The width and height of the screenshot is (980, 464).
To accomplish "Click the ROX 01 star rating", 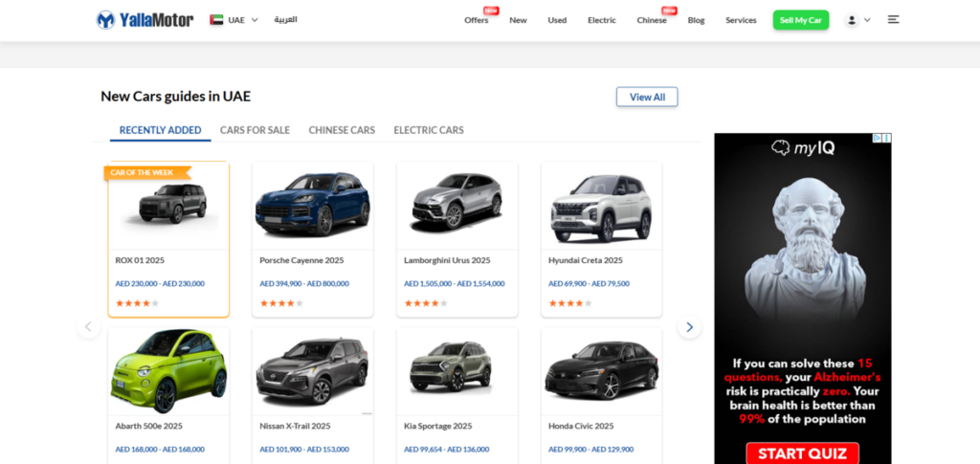I will coord(138,303).
